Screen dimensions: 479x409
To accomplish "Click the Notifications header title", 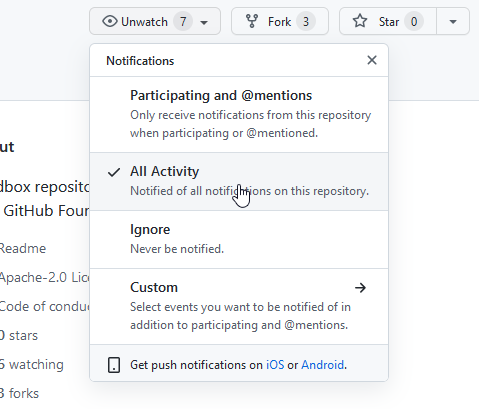I will [140, 61].
